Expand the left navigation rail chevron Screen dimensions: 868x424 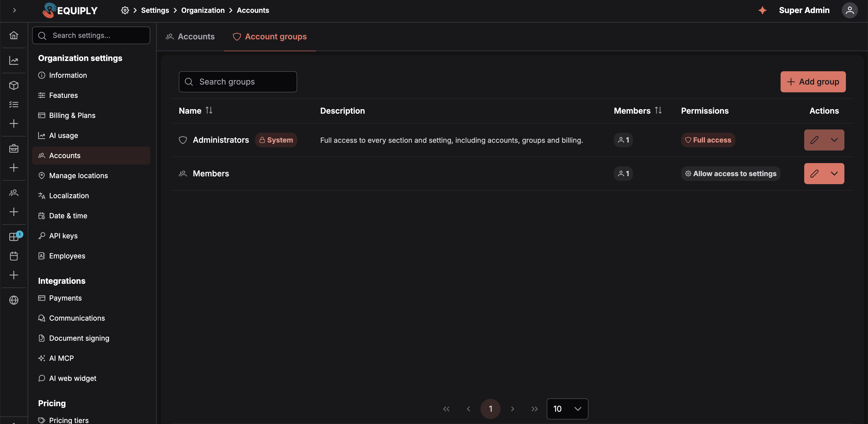point(14,11)
